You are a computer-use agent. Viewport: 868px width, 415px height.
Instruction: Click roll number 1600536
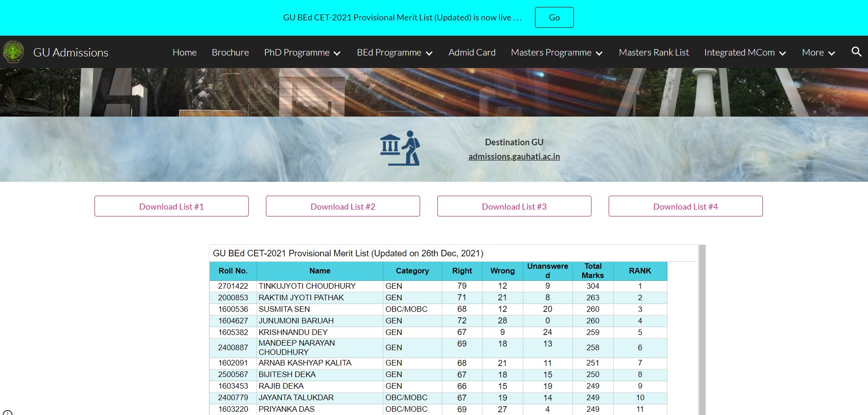point(233,309)
